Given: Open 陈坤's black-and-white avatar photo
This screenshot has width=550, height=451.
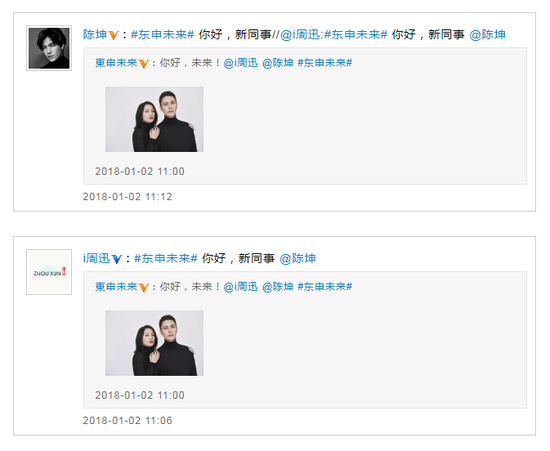Looking at the screenshot, I should [x=49, y=48].
